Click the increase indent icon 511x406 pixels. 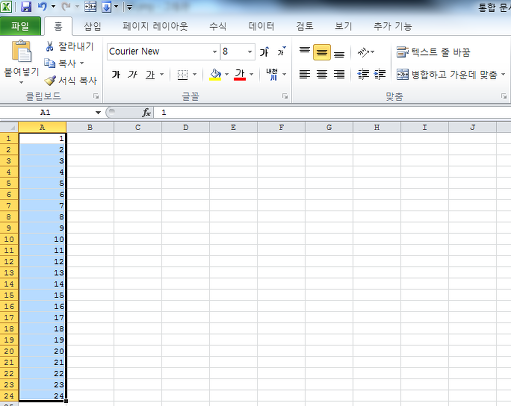coord(380,74)
